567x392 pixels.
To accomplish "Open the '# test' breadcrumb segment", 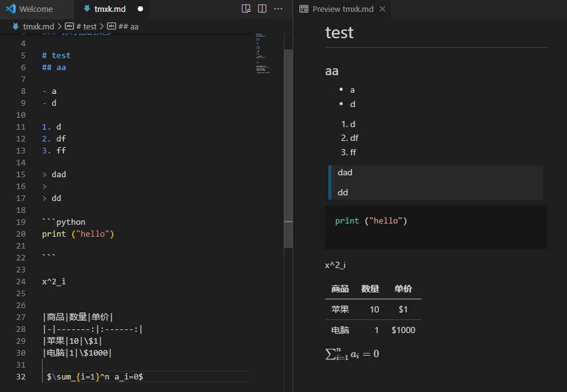I will pos(86,26).
